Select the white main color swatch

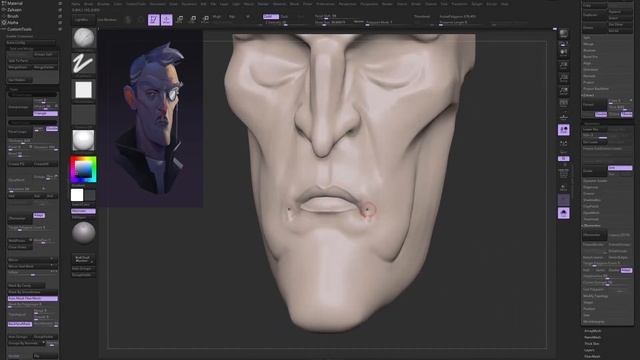pyautogui.click(x=77, y=195)
